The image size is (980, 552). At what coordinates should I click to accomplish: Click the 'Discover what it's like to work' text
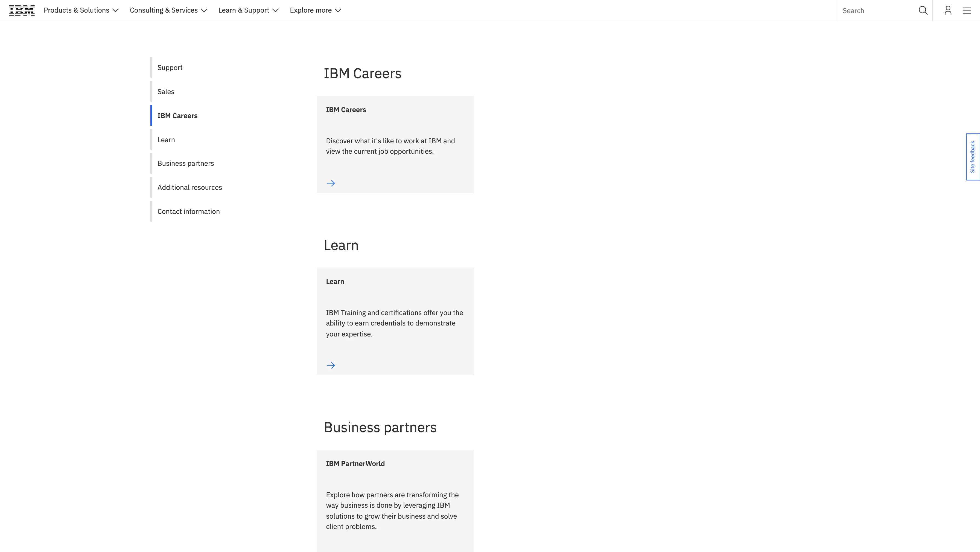[x=390, y=146]
